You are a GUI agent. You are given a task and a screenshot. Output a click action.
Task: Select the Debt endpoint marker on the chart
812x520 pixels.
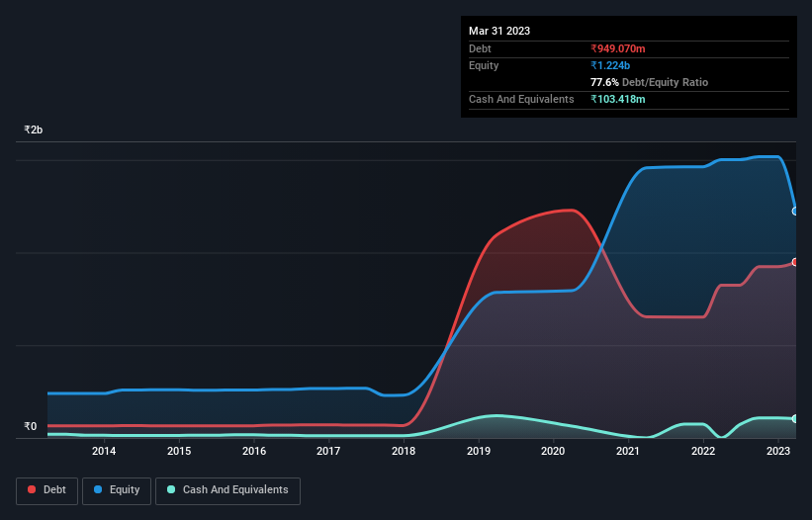tap(795, 262)
